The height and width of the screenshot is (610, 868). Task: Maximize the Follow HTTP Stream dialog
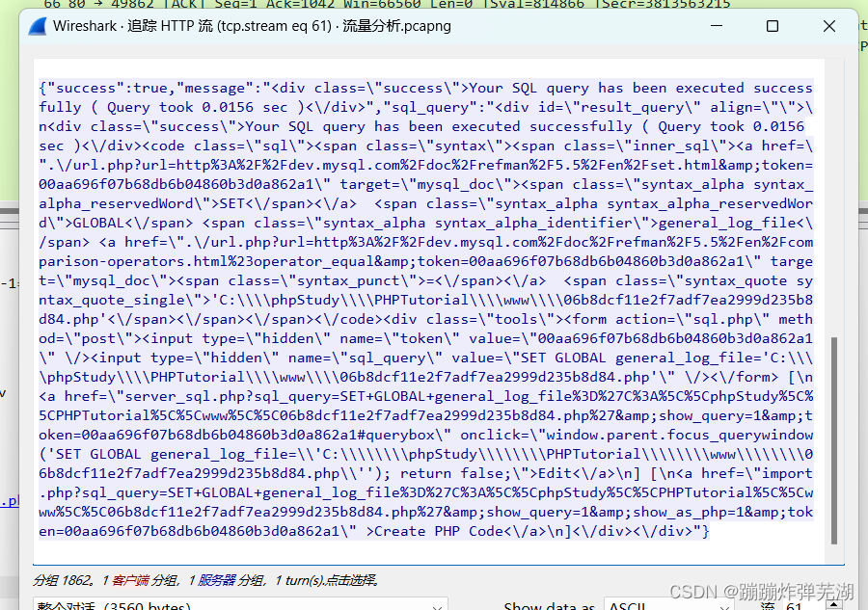pyautogui.click(x=773, y=26)
